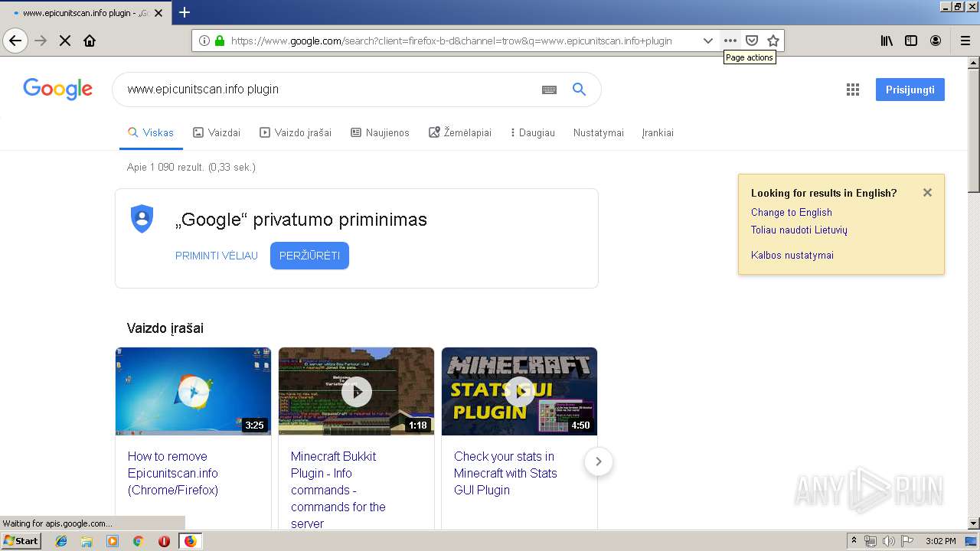Image resolution: width=980 pixels, height=551 pixels.
Task: Click the page vertical scrollbar
Action: (x=974, y=132)
